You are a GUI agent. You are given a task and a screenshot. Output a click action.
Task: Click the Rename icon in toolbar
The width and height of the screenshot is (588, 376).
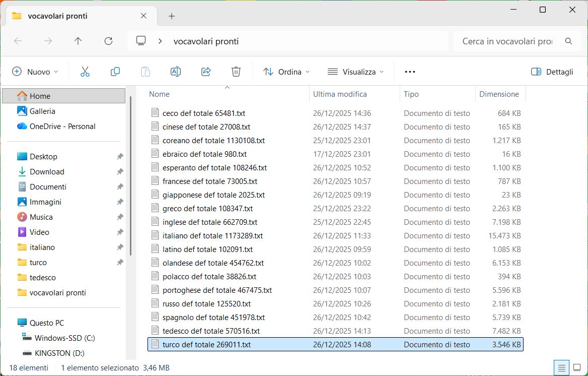point(175,72)
